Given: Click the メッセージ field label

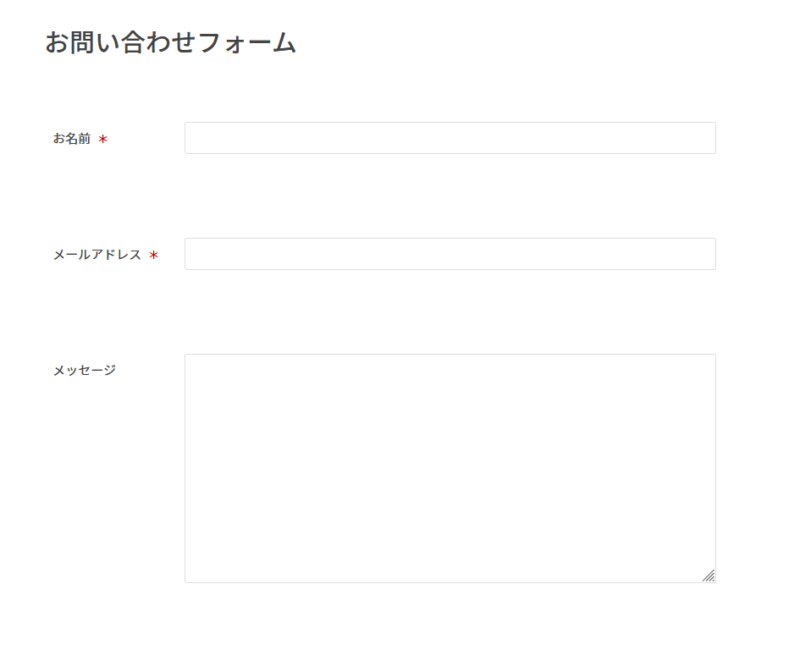Looking at the screenshot, I should click(x=84, y=370).
